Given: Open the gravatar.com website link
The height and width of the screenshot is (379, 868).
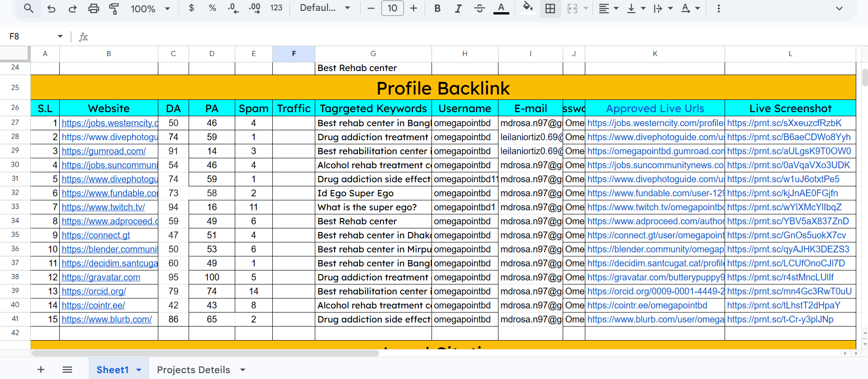Looking at the screenshot, I should 101,277.
